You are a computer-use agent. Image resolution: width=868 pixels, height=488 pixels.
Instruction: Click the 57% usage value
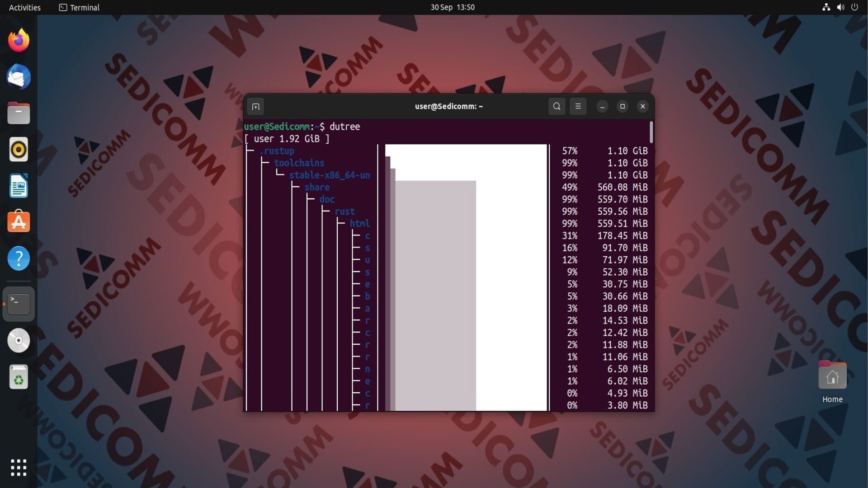[570, 151]
